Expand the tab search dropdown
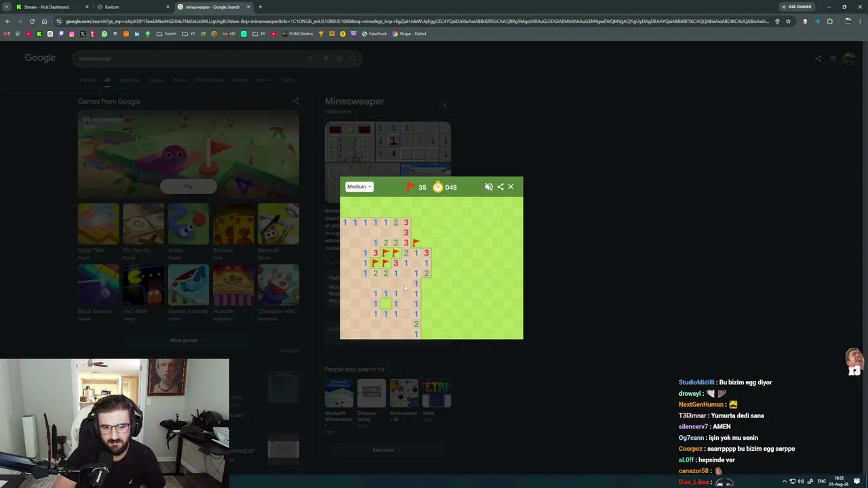This screenshot has width=868, height=488. 6,7
